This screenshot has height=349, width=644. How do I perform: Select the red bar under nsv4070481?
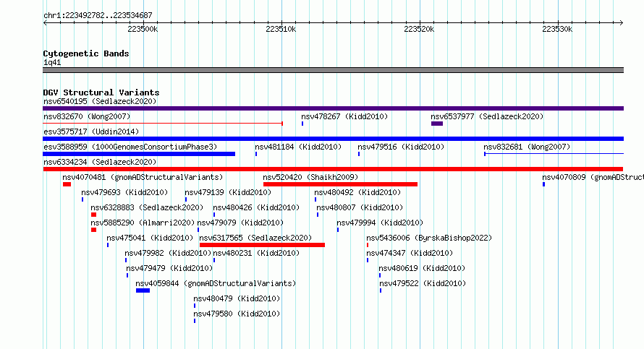click(x=67, y=184)
